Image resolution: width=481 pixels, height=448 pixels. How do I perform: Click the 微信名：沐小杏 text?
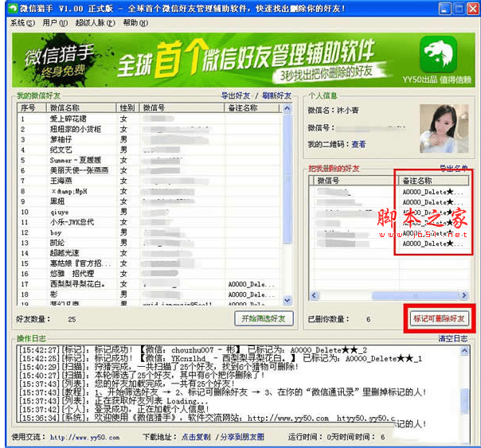coord(333,111)
